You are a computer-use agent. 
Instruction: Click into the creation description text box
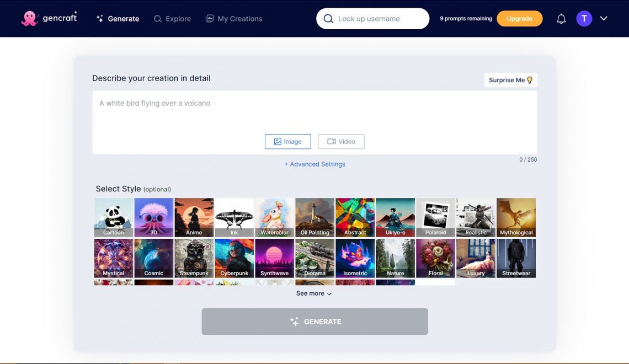[315, 113]
